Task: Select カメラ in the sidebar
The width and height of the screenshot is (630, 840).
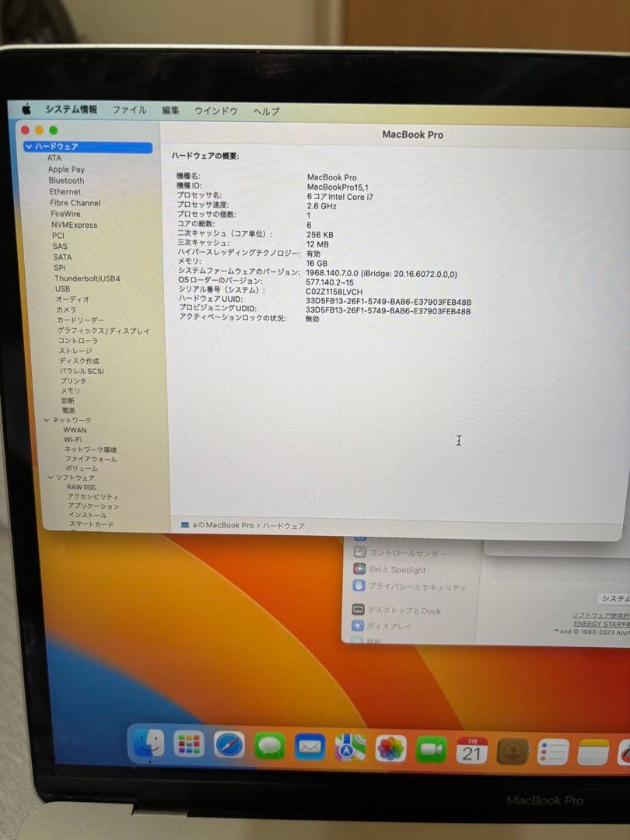Action: 66,310
